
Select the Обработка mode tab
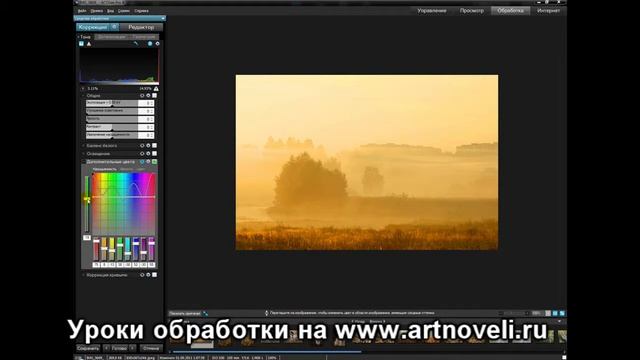(510, 11)
